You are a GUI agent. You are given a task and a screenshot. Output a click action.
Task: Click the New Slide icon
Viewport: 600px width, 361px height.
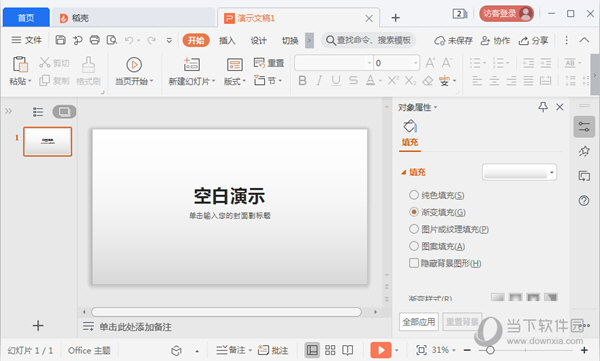click(191, 64)
